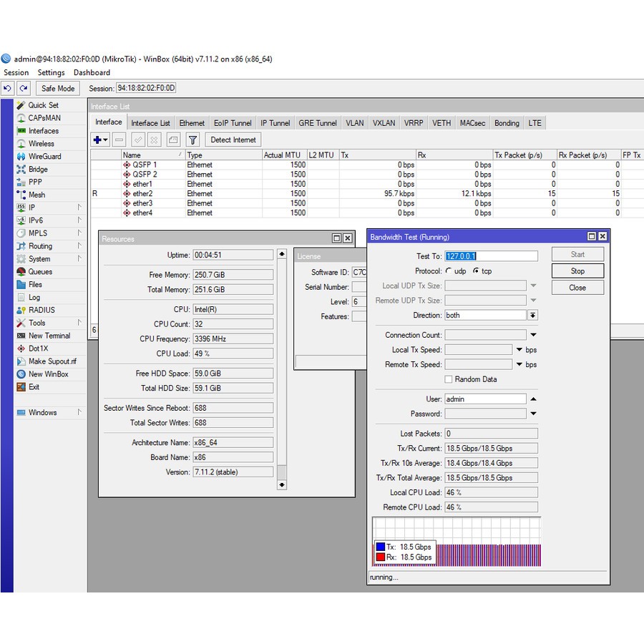Open the Bridge menu icon
Viewport: 644px width, 644px height.
21,170
